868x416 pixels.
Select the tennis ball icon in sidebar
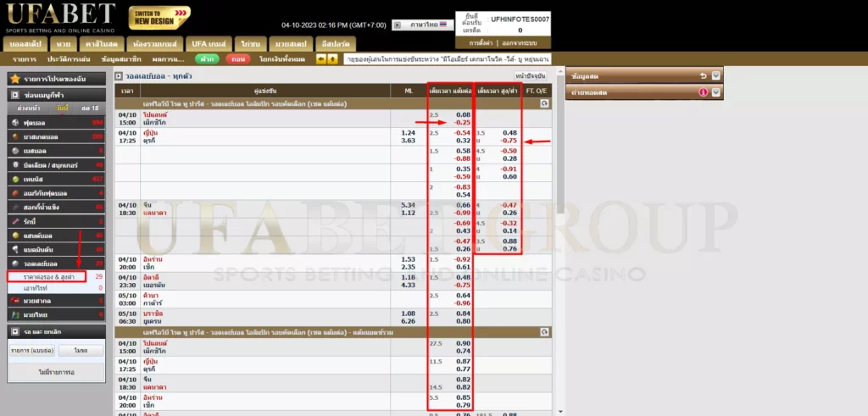click(14, 179)
